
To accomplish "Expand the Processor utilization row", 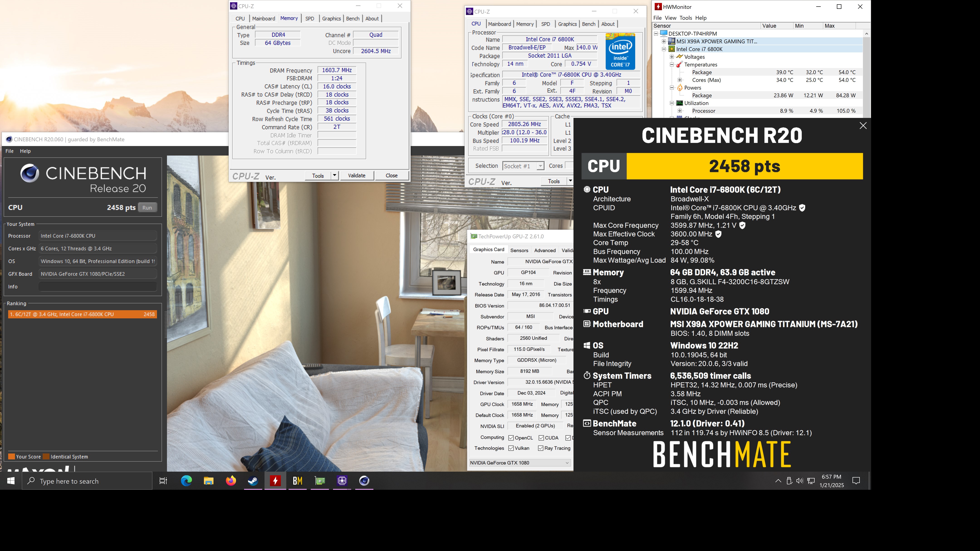I will pyautogui.click(x=680, y=111).
